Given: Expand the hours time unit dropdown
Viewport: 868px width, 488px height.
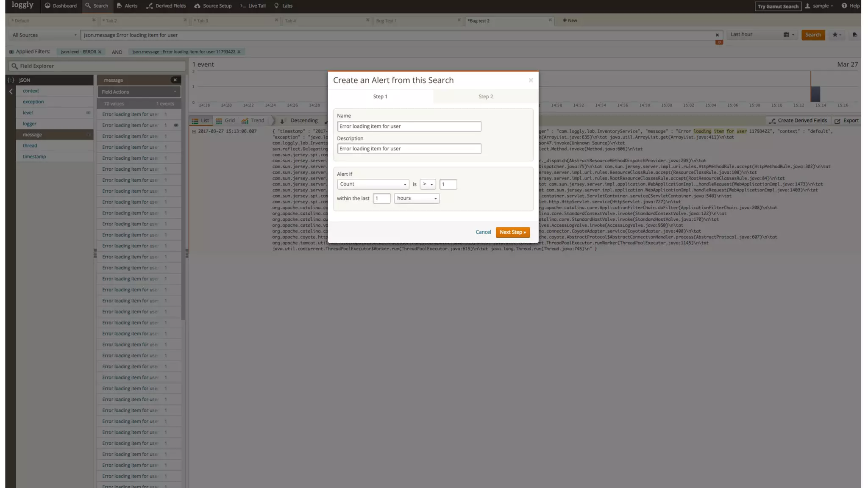Looking at the screenshot, I should [416, 198].
